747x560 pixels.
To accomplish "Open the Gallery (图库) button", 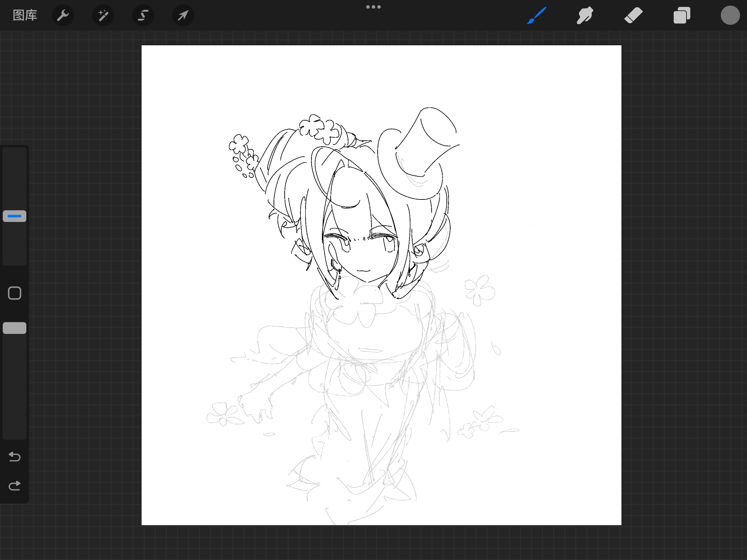I will [x=25, y=15].
